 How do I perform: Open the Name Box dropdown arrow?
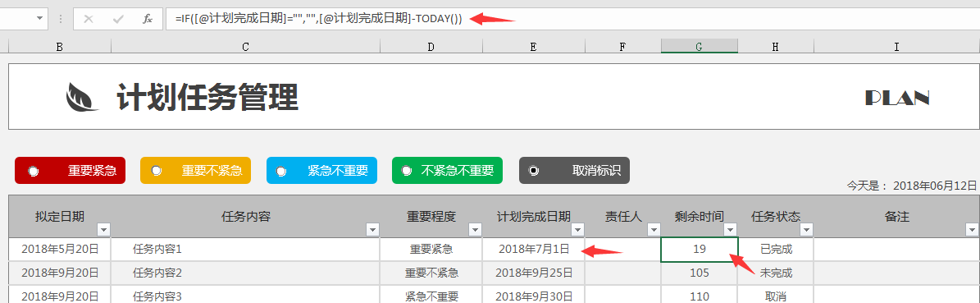click(40, 19)
